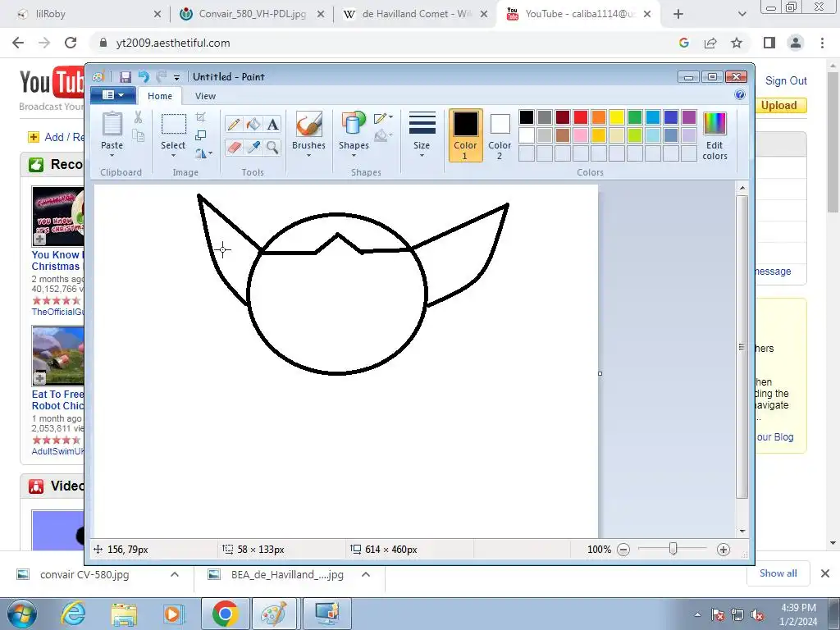Pick the yellow color swatch
This screenshot has height=630, width=840.
tap(617, 117)
